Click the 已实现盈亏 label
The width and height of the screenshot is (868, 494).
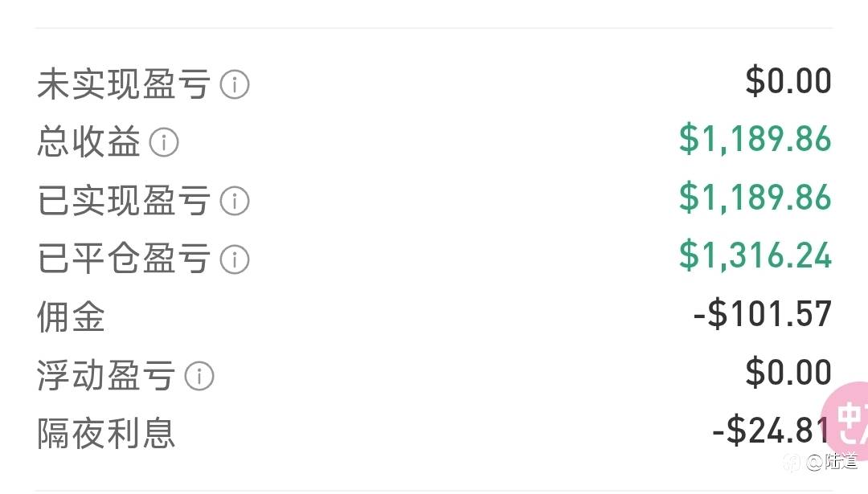click(124, 201)
